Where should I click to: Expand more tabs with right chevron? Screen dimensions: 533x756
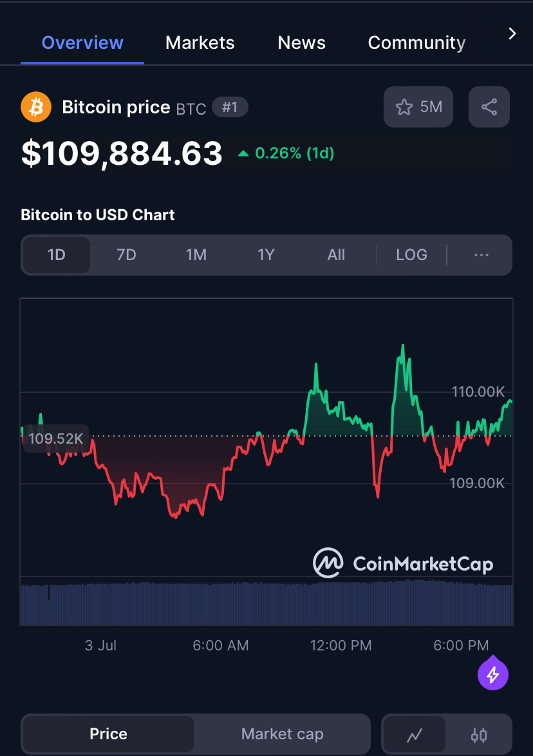point(512,33)
